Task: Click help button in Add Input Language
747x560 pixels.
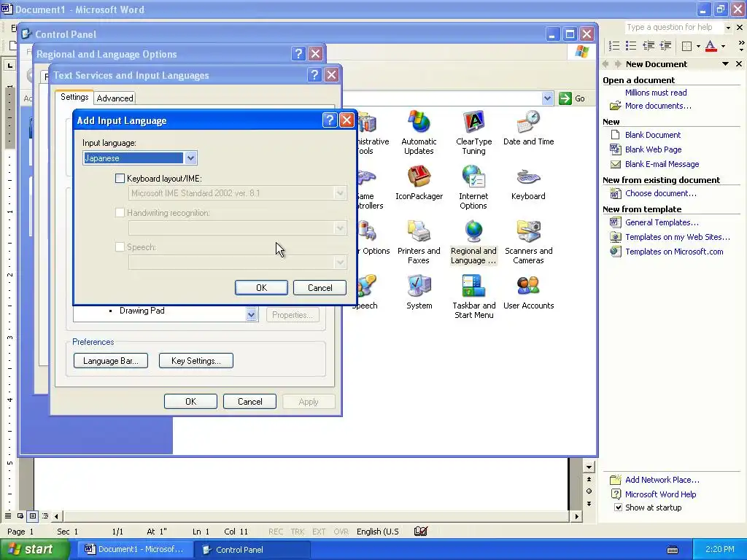Action: [330, 120]
